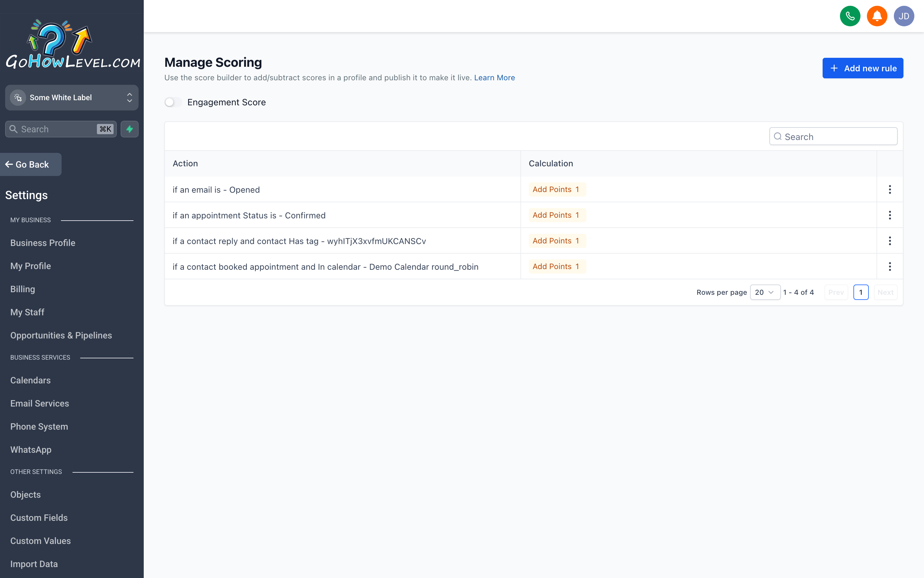Click the Prev pagination button
This screenshot has height=578, width=924.
836,293
